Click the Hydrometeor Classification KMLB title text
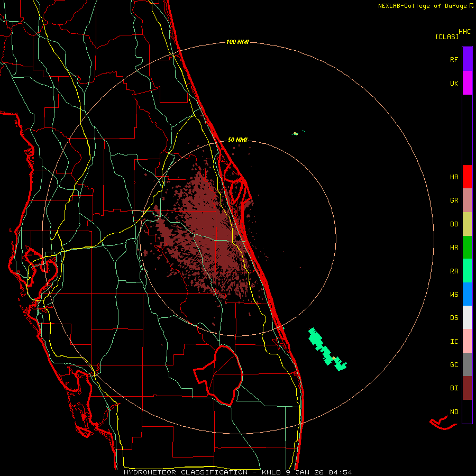 click(237, 472)
